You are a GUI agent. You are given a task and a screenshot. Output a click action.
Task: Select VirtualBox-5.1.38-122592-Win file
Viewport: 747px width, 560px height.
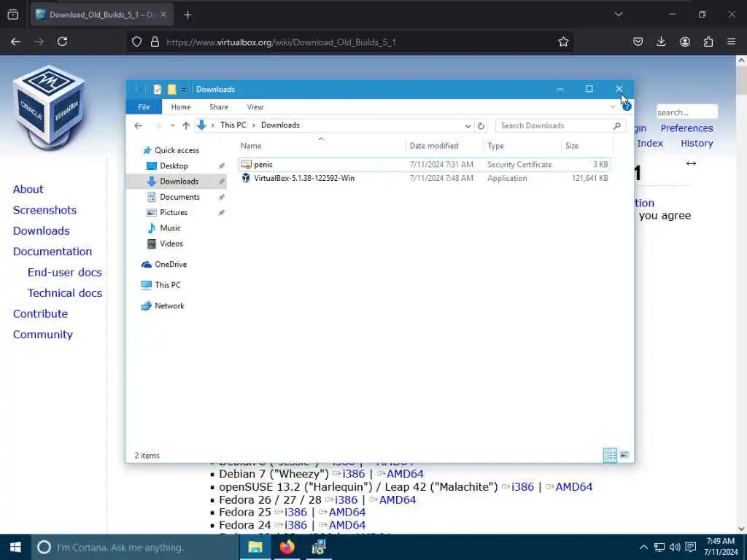point(304,178)
